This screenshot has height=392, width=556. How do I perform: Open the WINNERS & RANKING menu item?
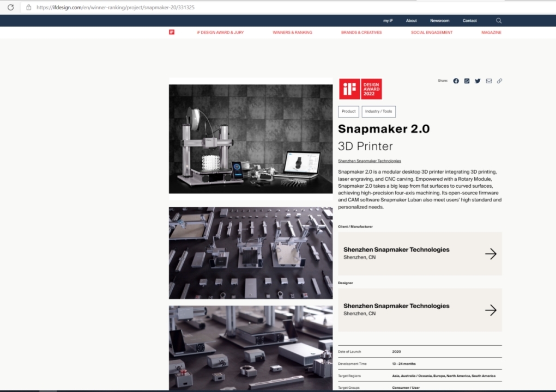pos(292,32)
